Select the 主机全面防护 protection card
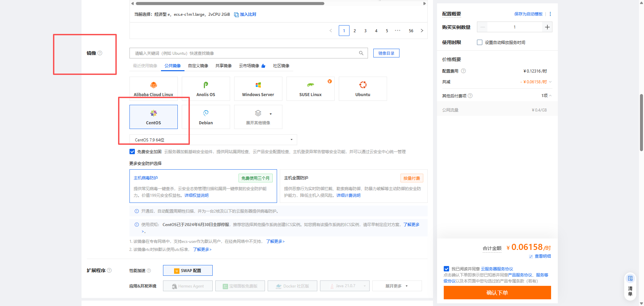Screen dimensions: 644x306 tap(354, 186)
